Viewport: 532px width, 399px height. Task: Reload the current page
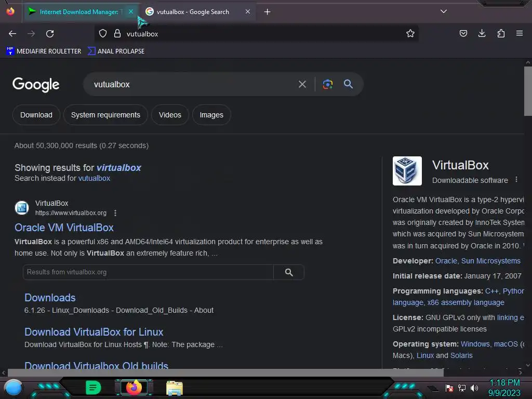tap(50, 34)
